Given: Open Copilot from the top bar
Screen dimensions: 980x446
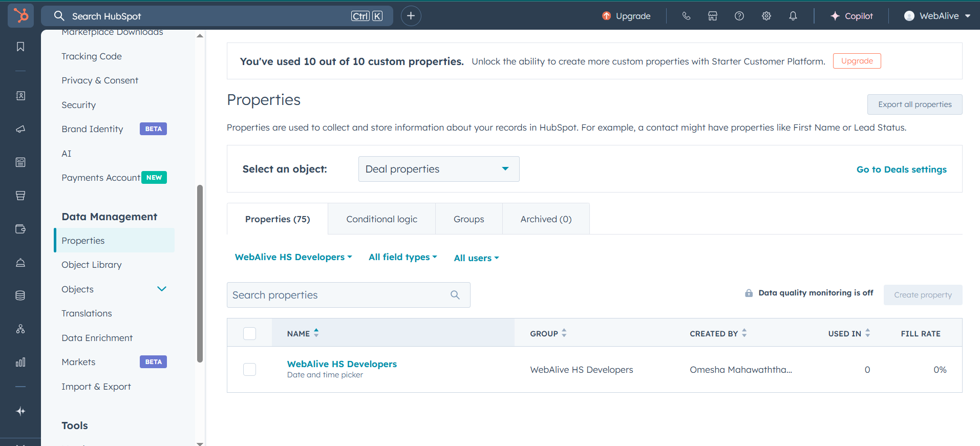Looking at the screenshot, I should tap(851, 16).
